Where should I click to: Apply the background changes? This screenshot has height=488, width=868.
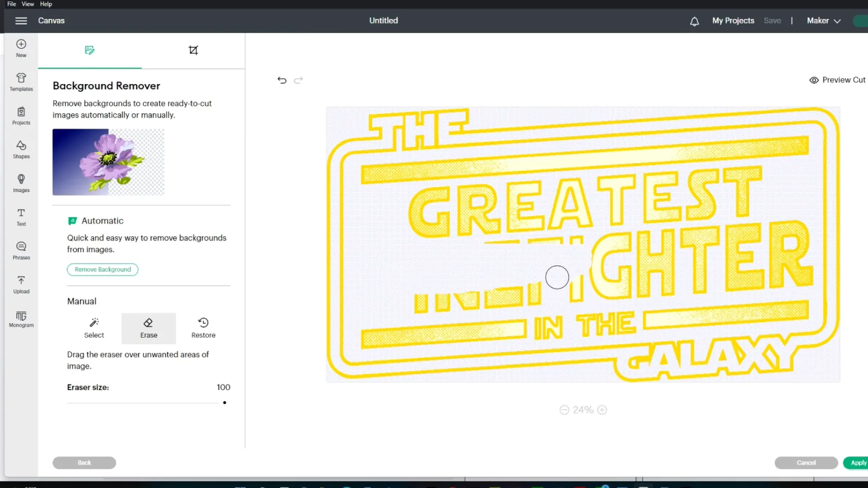[857, 463]
